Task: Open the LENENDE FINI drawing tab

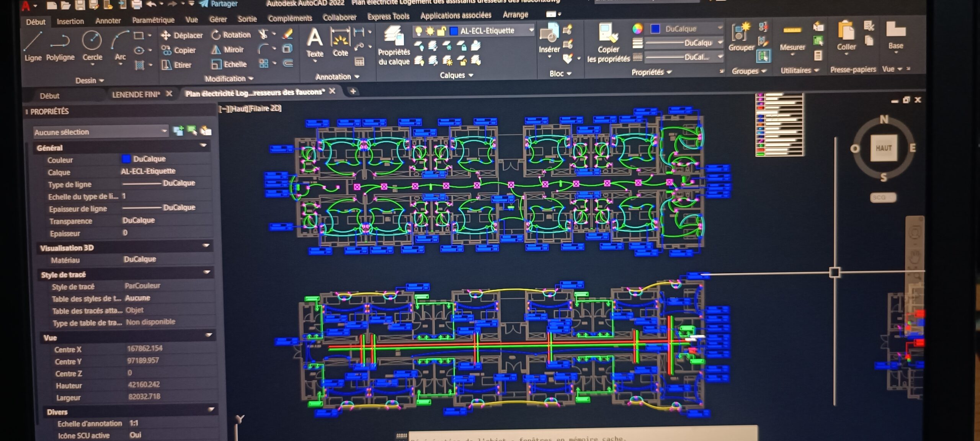Action: pyautogui.click(x=136, y=95)
